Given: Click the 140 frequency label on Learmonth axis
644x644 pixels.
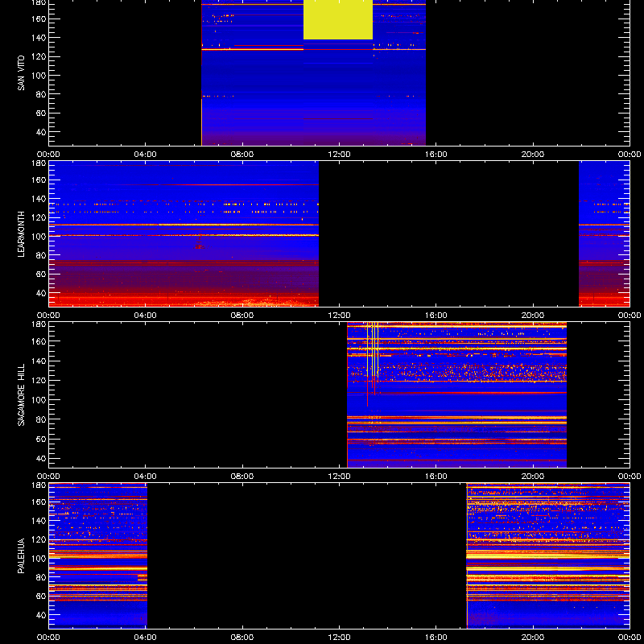Looking at the screenshot, I should [38, 199].
